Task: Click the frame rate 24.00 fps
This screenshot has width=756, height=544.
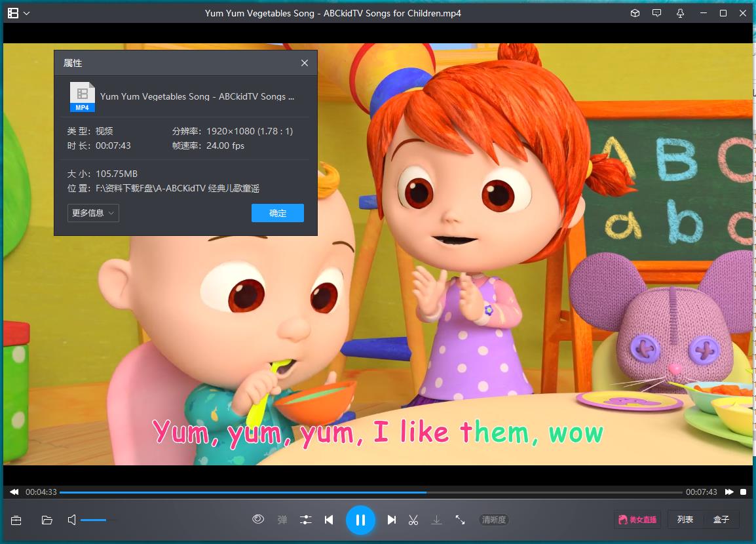Action: (225, 146)
